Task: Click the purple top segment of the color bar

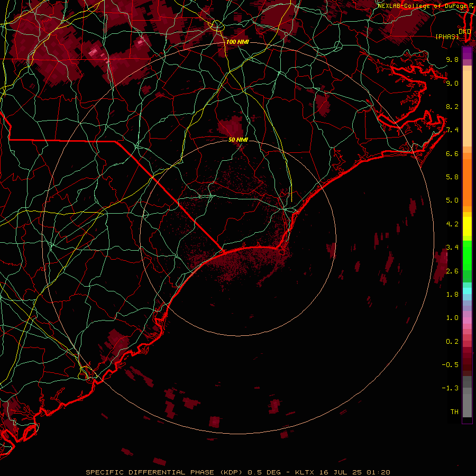Action: (467, 53)
